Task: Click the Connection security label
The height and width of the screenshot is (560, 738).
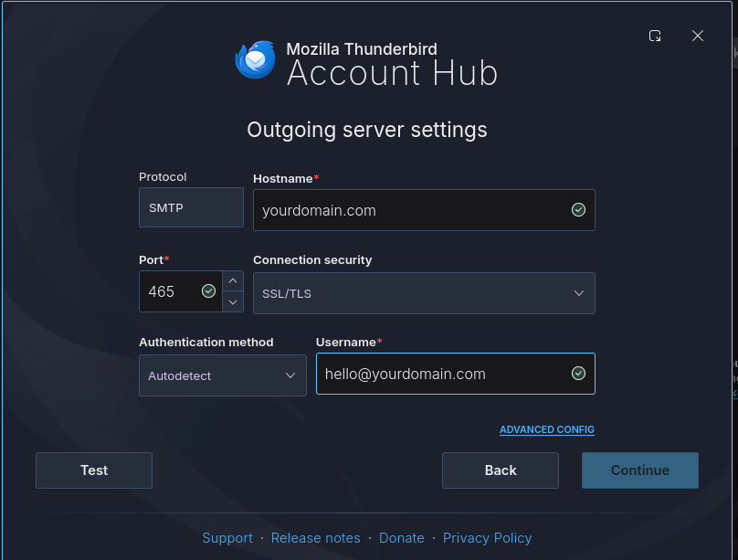Action: click(312, 259)
